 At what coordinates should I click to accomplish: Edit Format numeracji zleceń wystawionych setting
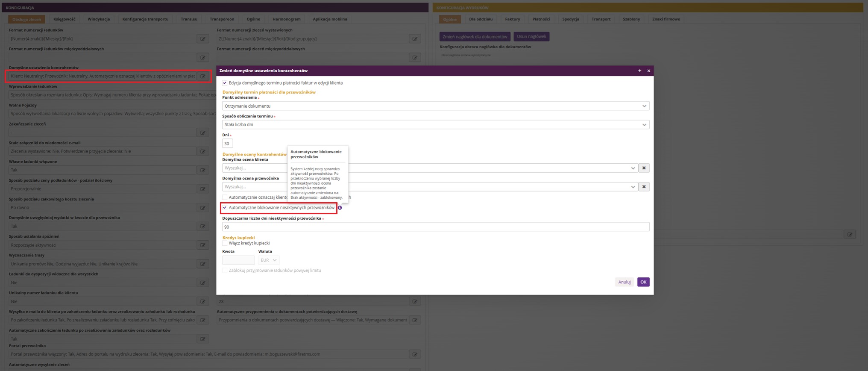(415, 39)
